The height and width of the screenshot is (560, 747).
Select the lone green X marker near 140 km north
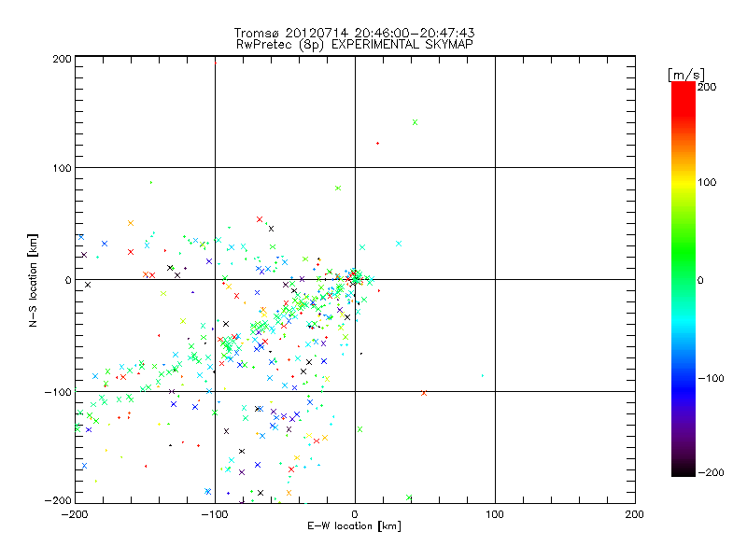(415, 122)
